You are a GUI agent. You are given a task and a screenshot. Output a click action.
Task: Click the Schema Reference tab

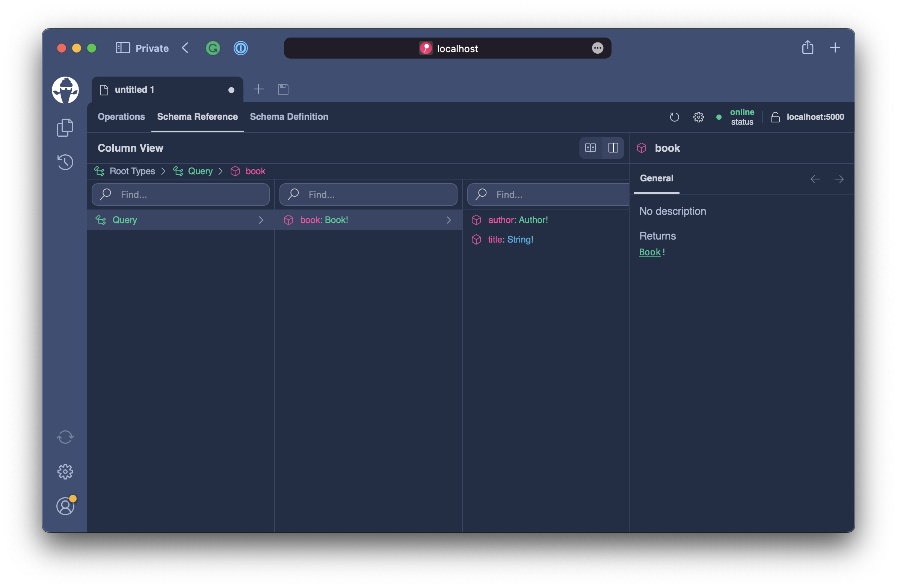(x=198, y=117)
